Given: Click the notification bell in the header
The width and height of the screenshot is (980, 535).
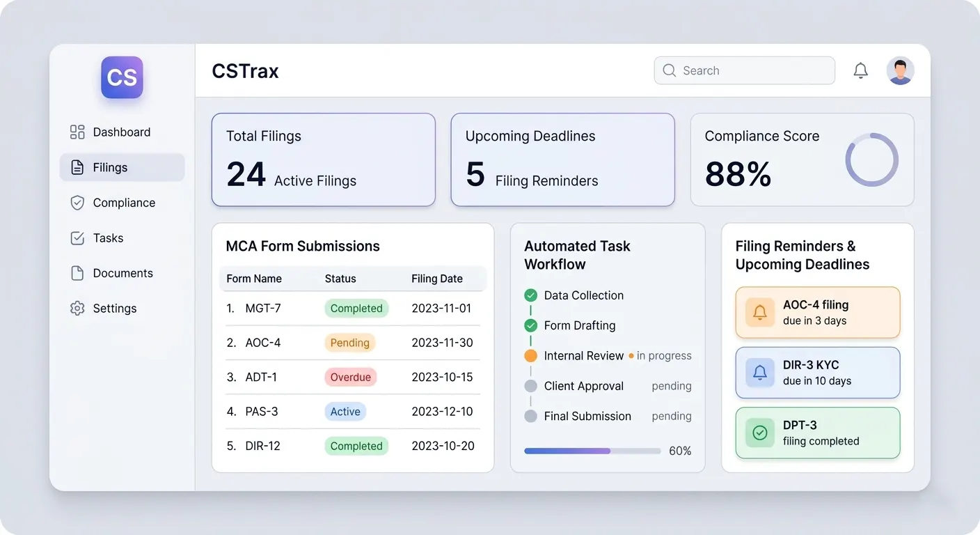Looking at the screenshot, I should click(860, 70).
